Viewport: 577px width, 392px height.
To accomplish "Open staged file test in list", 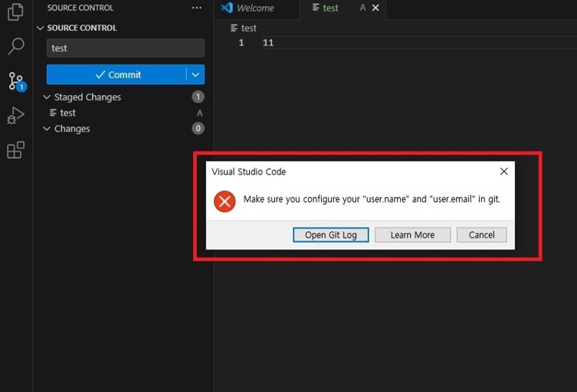I will (125, 113).
